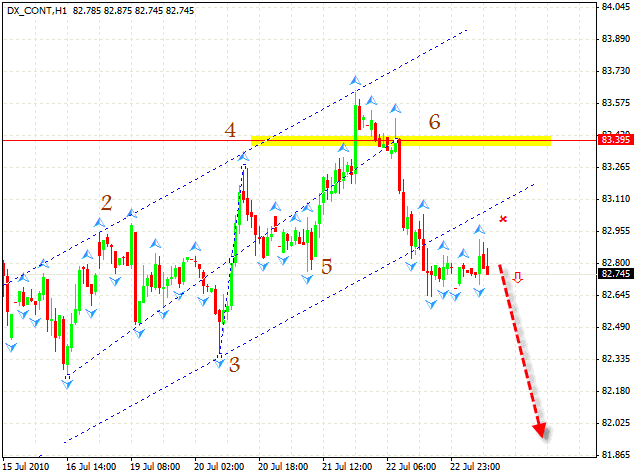
Task: Select the yellow resistance zone rectangle
Action: point(401,141)
